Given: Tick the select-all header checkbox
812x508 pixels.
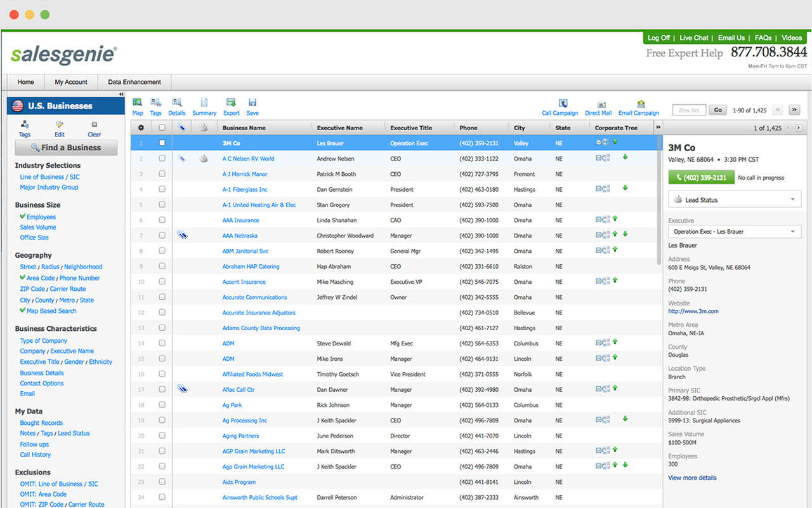Looking at the screenshot, I should [162, 128].
